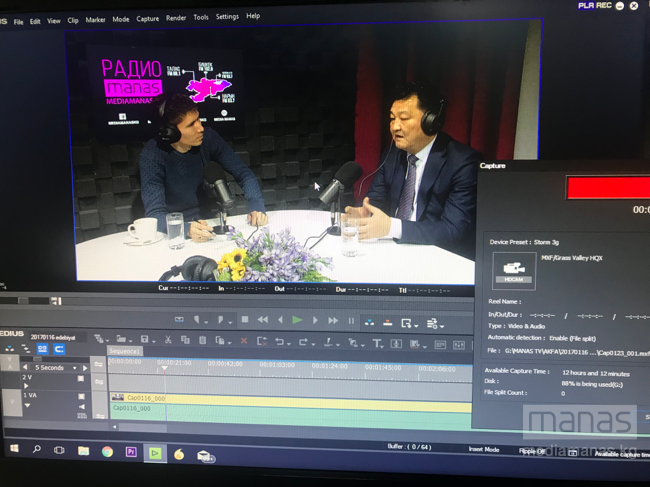Collapse track 1 VA with the triangle

pos(27,405)
